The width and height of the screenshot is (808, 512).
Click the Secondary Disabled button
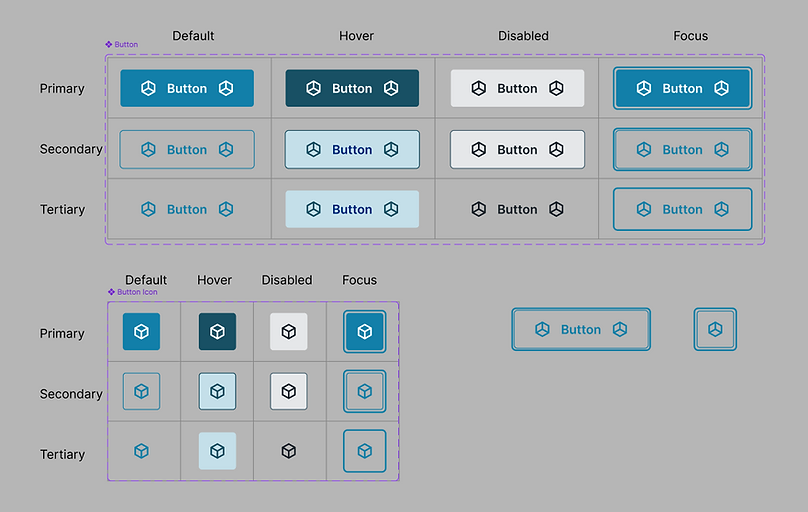click(x=517, y=149)
